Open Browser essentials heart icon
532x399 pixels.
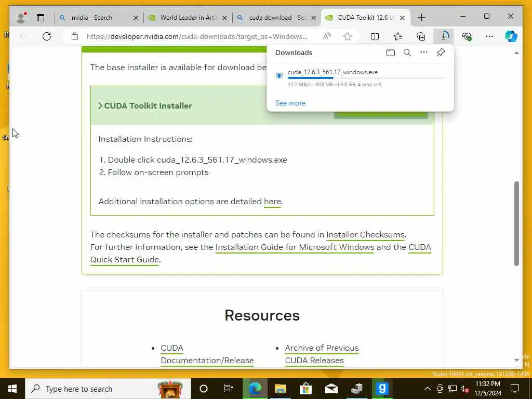tap(467, 36)
